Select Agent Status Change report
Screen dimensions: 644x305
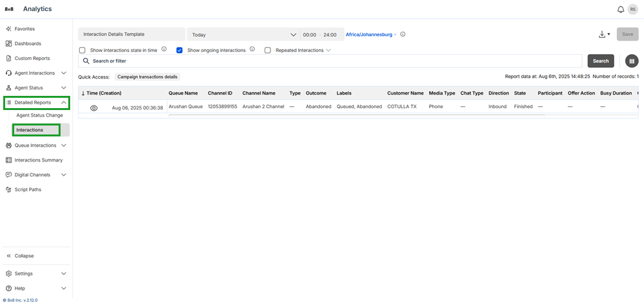point(39,115)
